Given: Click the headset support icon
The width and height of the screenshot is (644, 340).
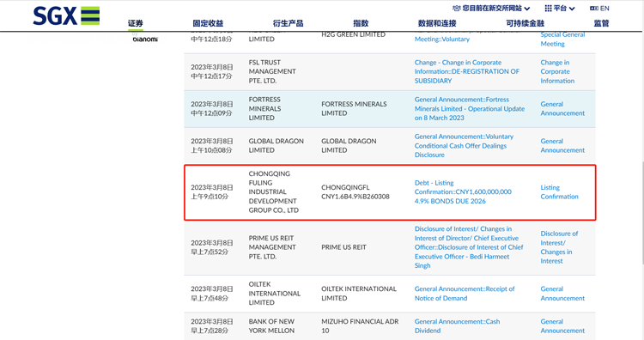Looking at the screenshot, I should pyautogui.click(x=456, y=9).
